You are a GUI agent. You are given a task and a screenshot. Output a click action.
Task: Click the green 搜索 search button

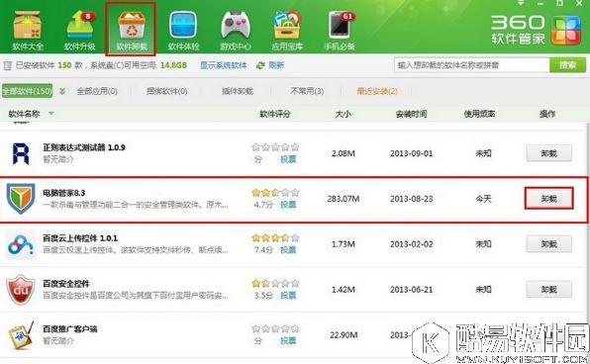pyautogui.click(x=567, y=65)
